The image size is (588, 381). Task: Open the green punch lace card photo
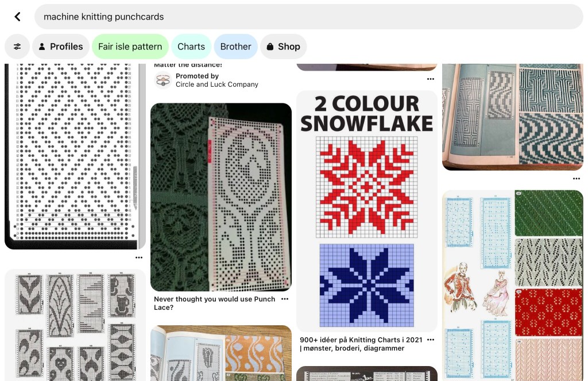(x=221, y=197)
